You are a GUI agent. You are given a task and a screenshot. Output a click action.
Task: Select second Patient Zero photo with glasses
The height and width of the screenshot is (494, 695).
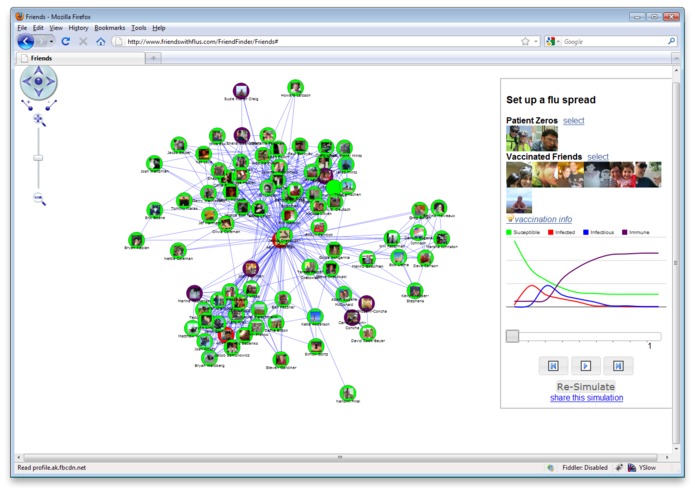[545, 139]
